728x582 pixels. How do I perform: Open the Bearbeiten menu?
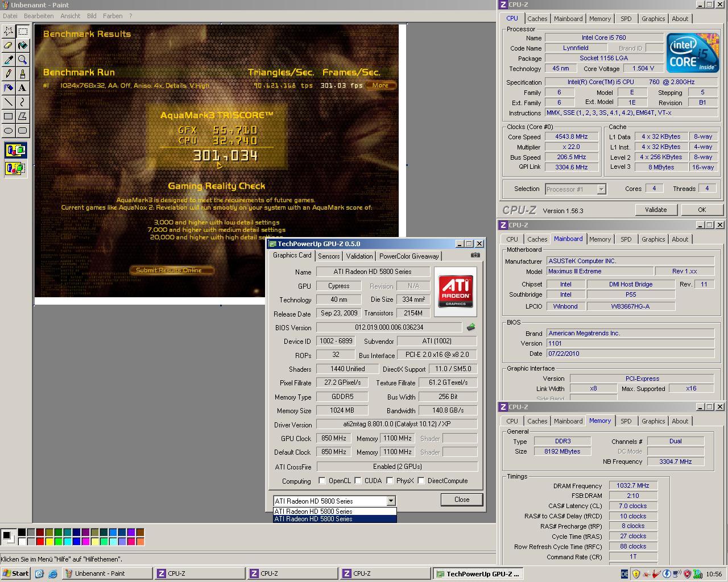point(39,16)
